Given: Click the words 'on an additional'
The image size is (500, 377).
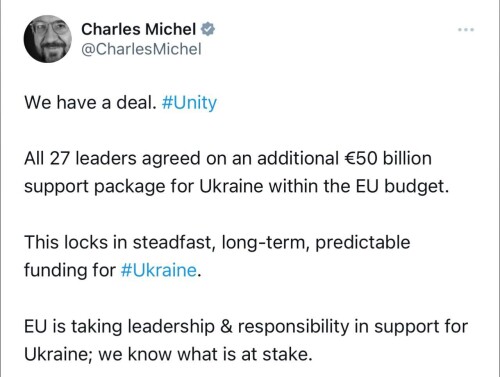Looking at the screenshot, I should [272, 158].
